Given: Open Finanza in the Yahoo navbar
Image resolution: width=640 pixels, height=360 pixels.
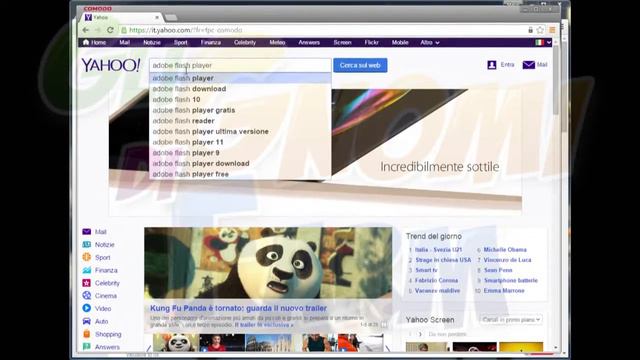Looking at the screenshot, I should tap(211, 42).
